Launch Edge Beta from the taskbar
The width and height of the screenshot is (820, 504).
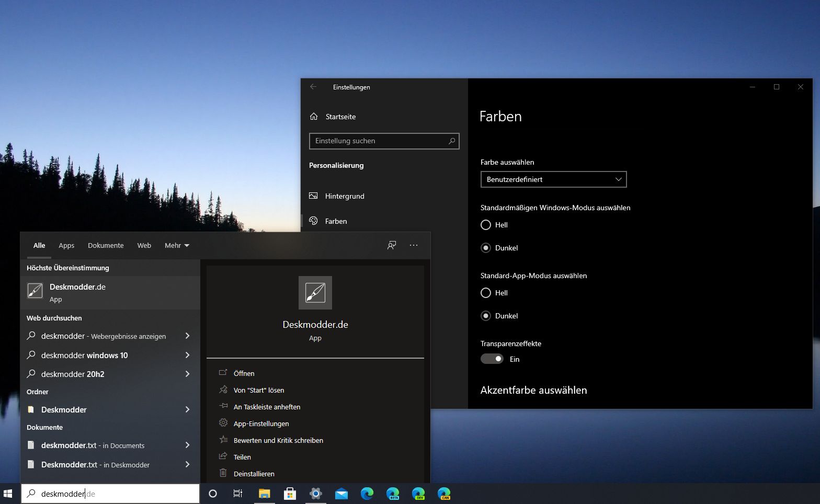393,494
